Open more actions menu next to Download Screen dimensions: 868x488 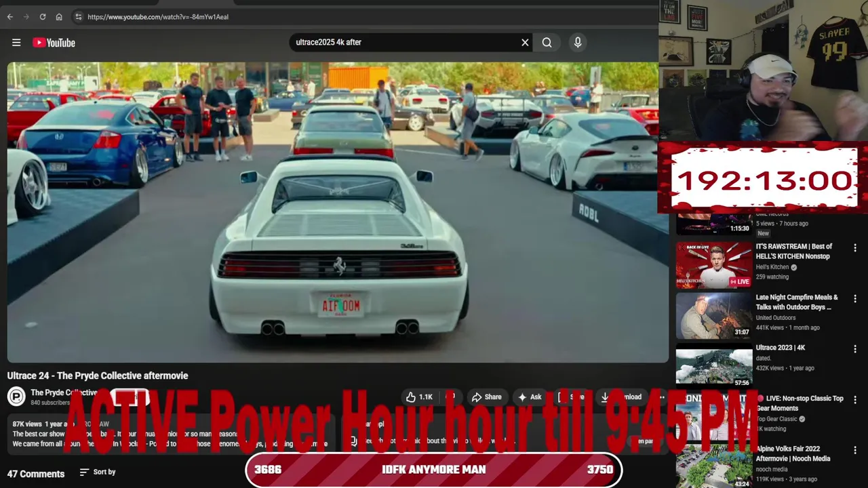click(662, 397)
